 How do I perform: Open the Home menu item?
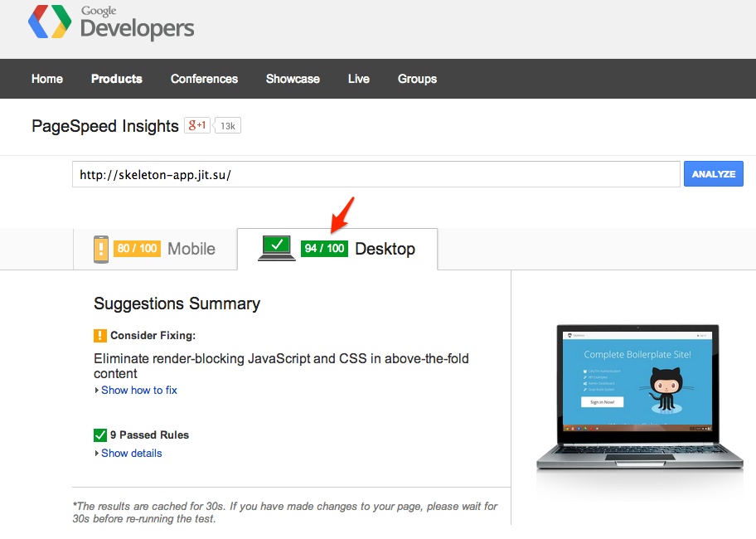(x=47, y=79)
